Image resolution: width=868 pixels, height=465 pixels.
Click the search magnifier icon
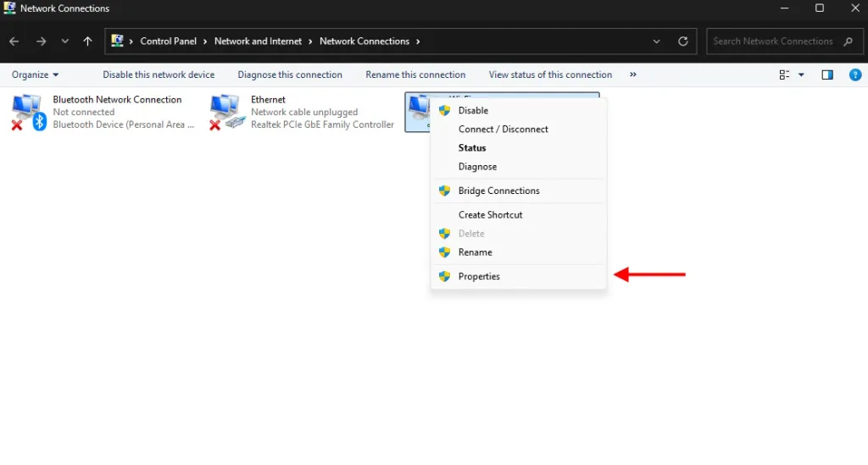(848, 42)
